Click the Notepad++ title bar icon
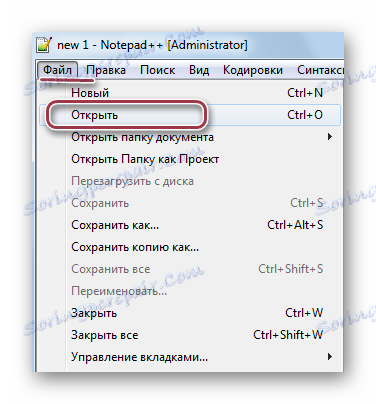 click(x=44, y=44)
